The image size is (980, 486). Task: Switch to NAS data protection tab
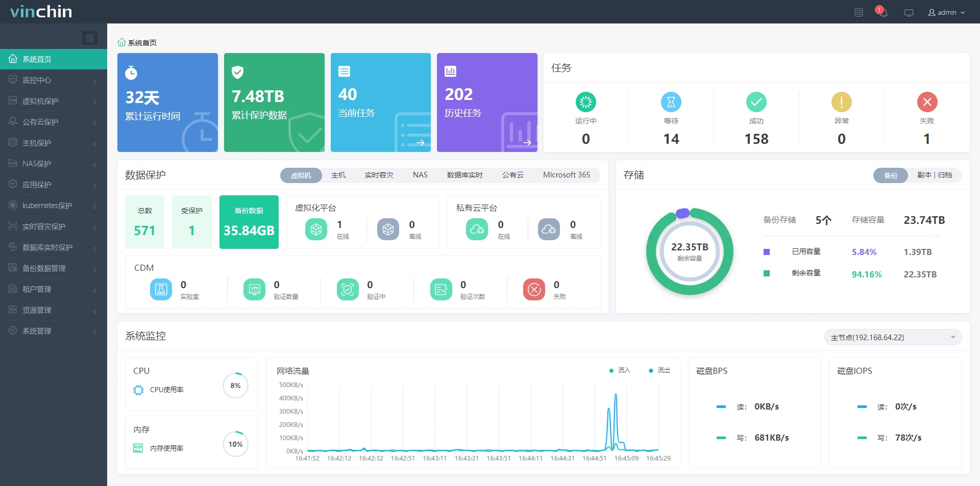click(x=420, y=175)
